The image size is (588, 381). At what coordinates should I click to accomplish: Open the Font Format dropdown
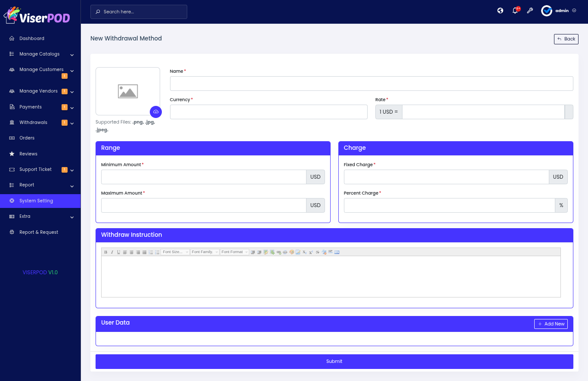(235, 252)
